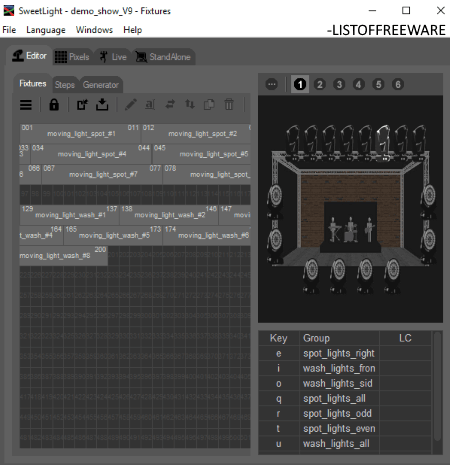The height and width of the screenshot is (465, 450).
Task: Open the Steps sub-tab
Action: click(65, 85)
